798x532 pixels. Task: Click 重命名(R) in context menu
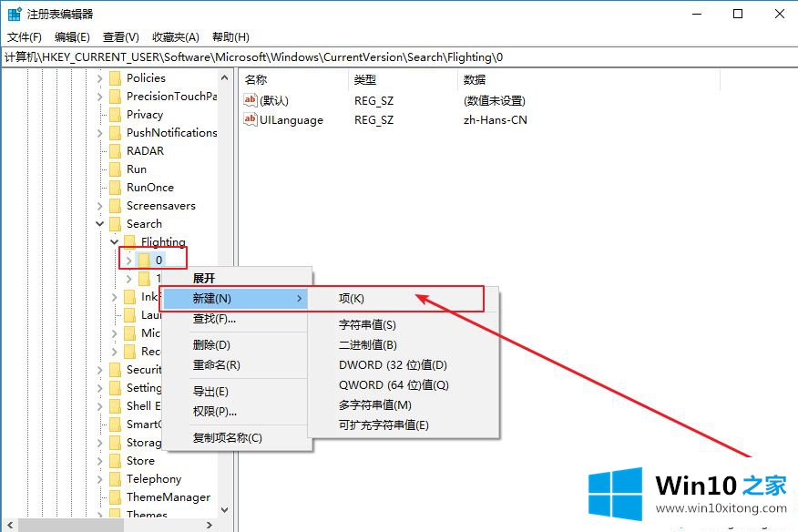pos(216,365)
